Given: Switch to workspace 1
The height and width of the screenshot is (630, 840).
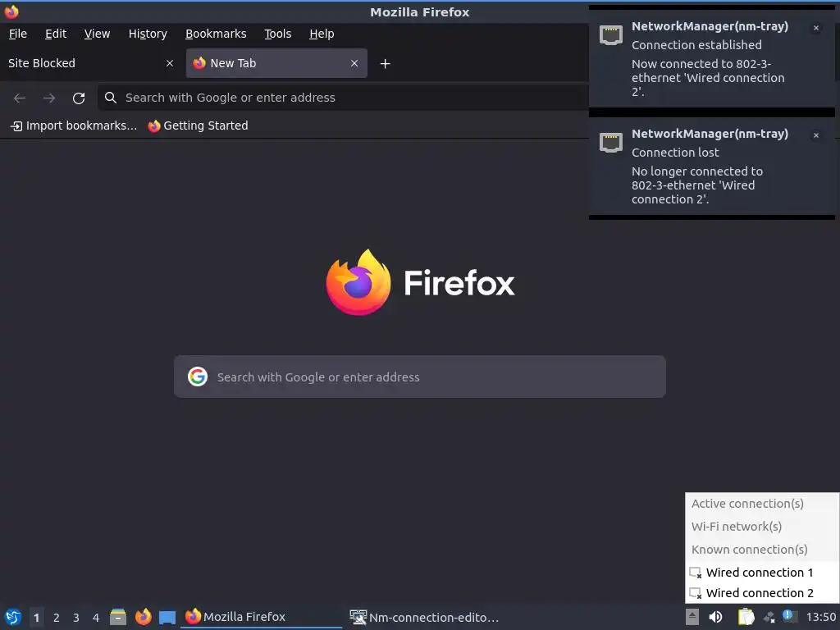Looking at the screenshot, I should click(x=36, y=618).
